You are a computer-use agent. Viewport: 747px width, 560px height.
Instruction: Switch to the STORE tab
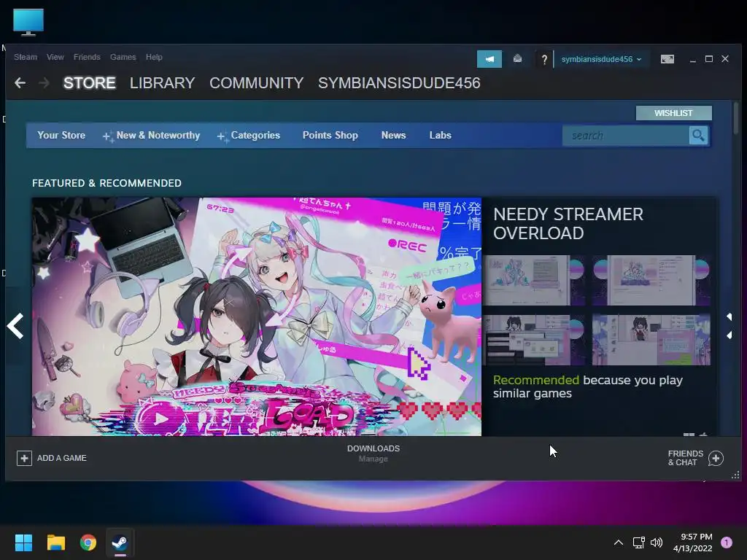pyautogui.click(x=90, y=83)
